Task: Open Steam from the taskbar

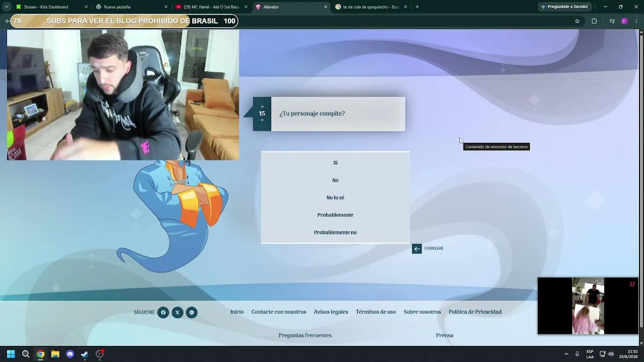Action: point(85,354)
